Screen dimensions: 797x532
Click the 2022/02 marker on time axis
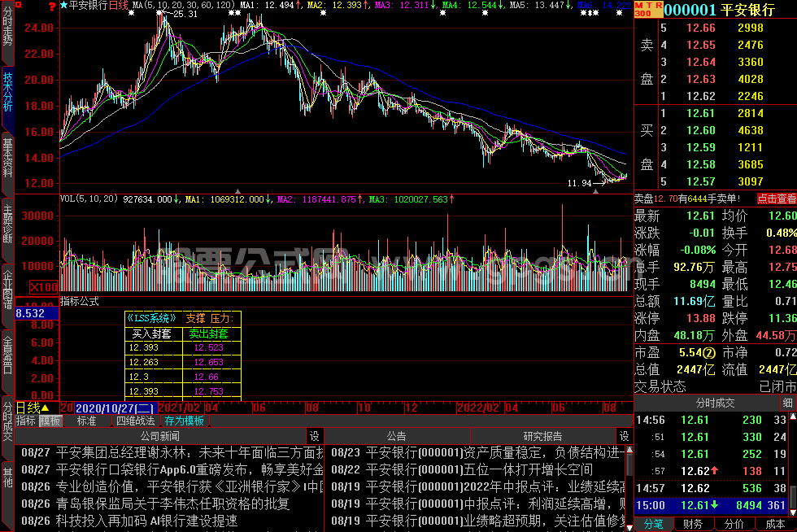pyautogui.click(x=479, y=408)
